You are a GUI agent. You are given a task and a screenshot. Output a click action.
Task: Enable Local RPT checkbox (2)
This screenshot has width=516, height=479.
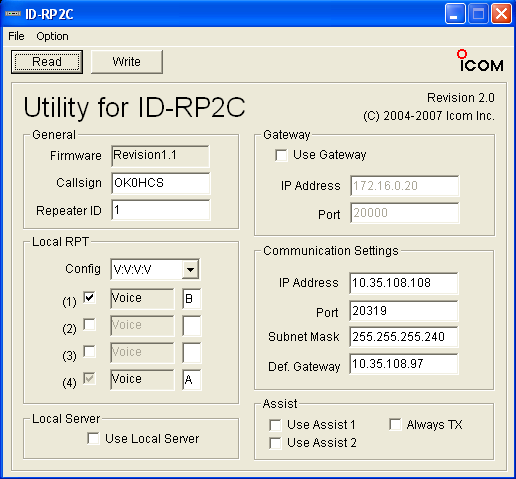tap(89, 324)
